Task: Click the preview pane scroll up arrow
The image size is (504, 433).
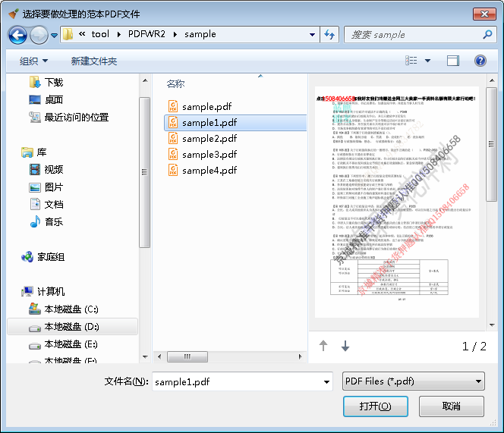Action: 492,80
